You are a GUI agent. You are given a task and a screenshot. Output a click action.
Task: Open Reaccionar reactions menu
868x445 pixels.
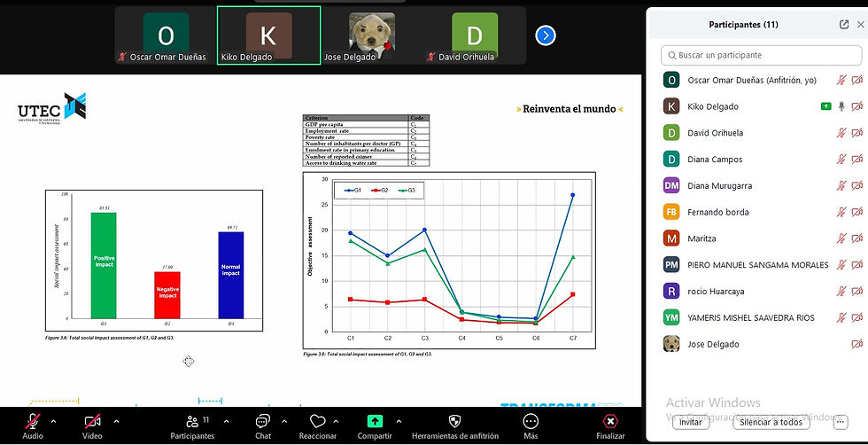point(318,426)
